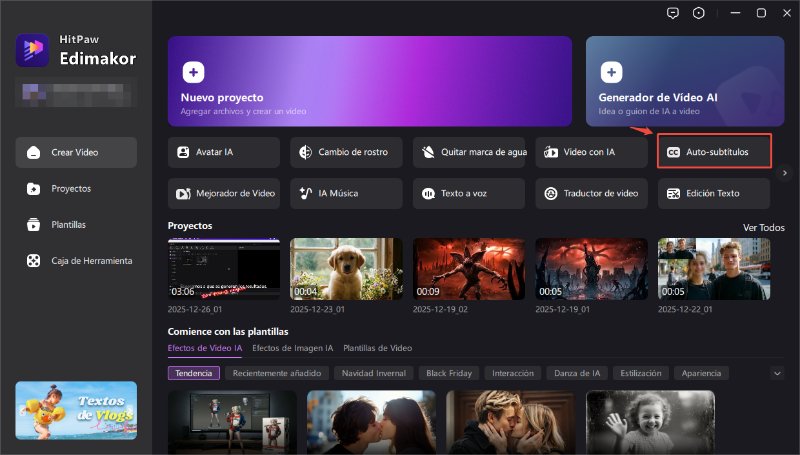Open project 2025-12-19_02 thumbnail

(468, 269)
